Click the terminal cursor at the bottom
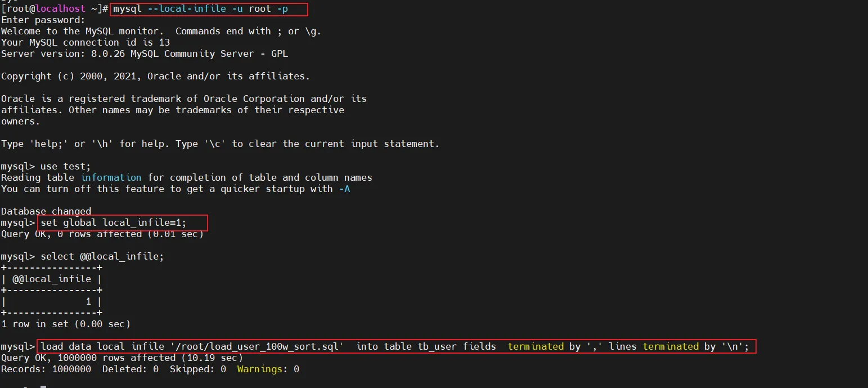 coord(43,386)
